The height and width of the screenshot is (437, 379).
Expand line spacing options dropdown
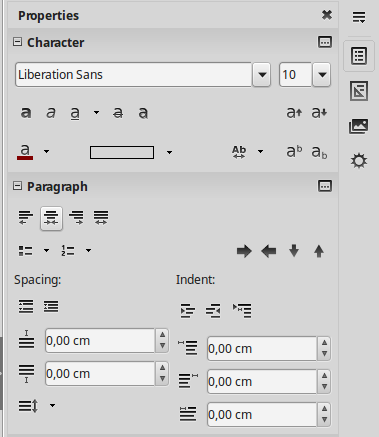52,406
